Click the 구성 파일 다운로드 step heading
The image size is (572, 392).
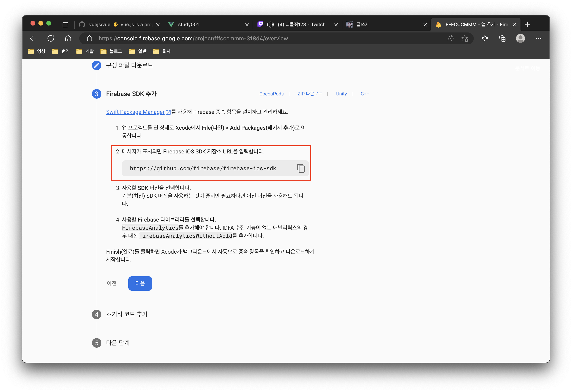click(x=130, y=65)
